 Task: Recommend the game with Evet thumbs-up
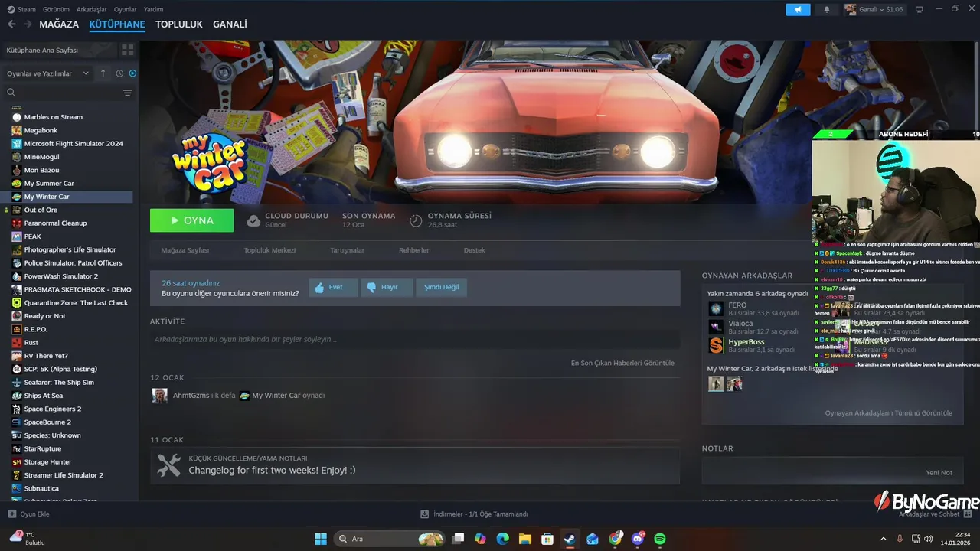(333, 288)
